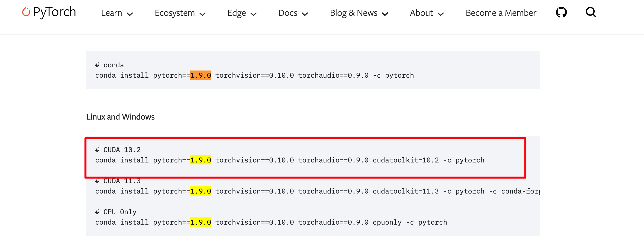Click the '# CUDA 10.2' comment line
644x249 pixels.
click(118, 150)
